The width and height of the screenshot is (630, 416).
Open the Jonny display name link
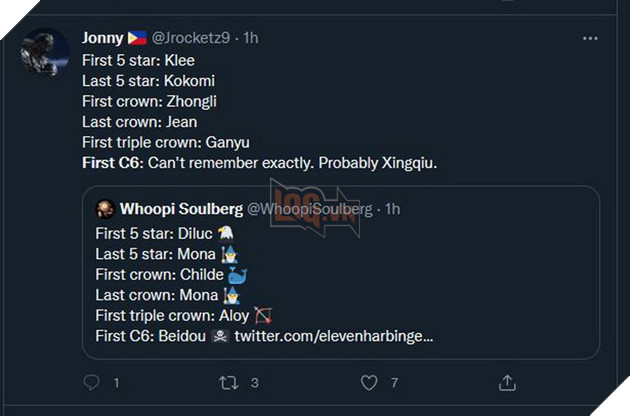point(102,38)
